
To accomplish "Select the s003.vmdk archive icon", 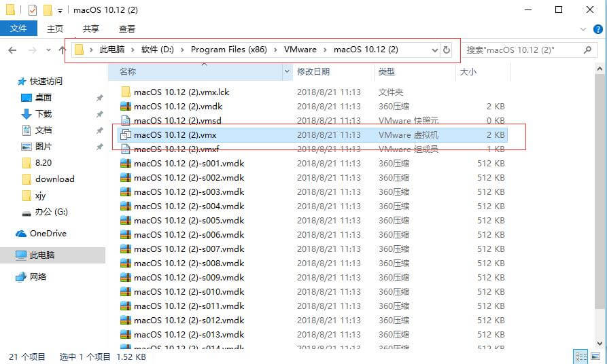I will pos(126,192).
